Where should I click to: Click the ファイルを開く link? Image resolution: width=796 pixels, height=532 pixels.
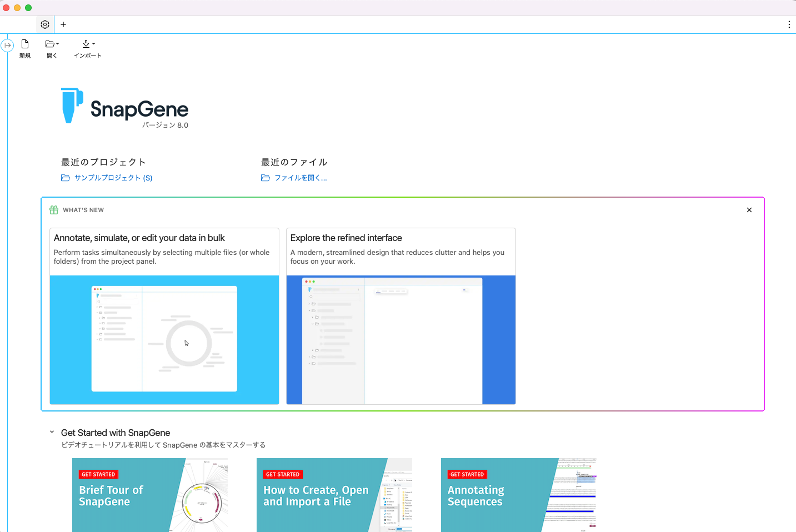(x=301, y=178)
